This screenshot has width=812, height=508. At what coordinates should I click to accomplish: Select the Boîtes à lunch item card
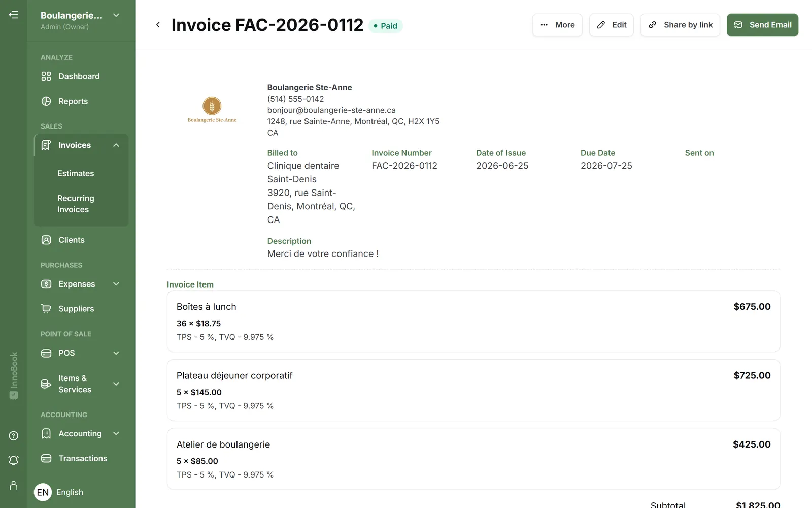coord(473,321)
